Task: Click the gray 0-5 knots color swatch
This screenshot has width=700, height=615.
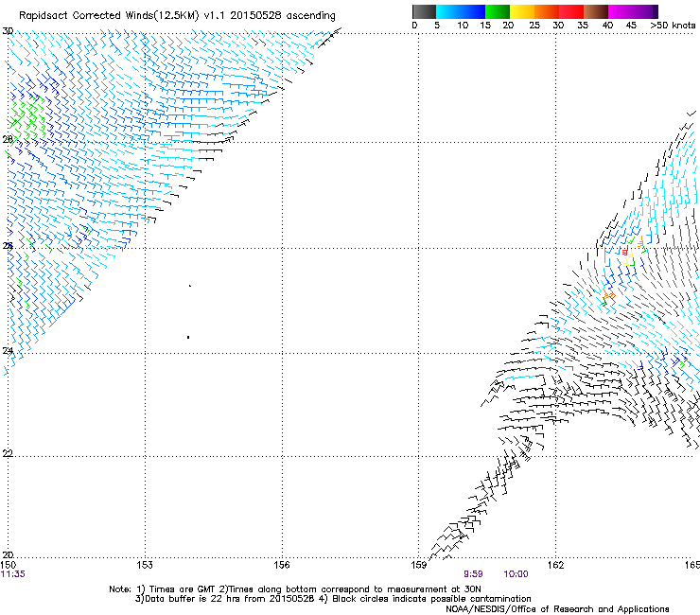Action: pyautogui.click(x=424, y=11)
